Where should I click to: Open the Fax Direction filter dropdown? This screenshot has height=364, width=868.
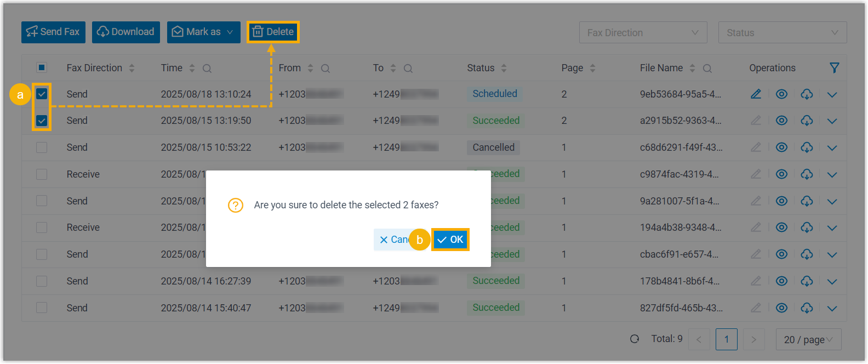[643, 33]
